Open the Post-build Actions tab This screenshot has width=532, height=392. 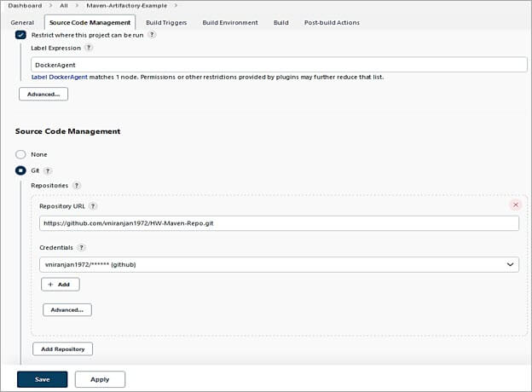[x=332, y=22]
